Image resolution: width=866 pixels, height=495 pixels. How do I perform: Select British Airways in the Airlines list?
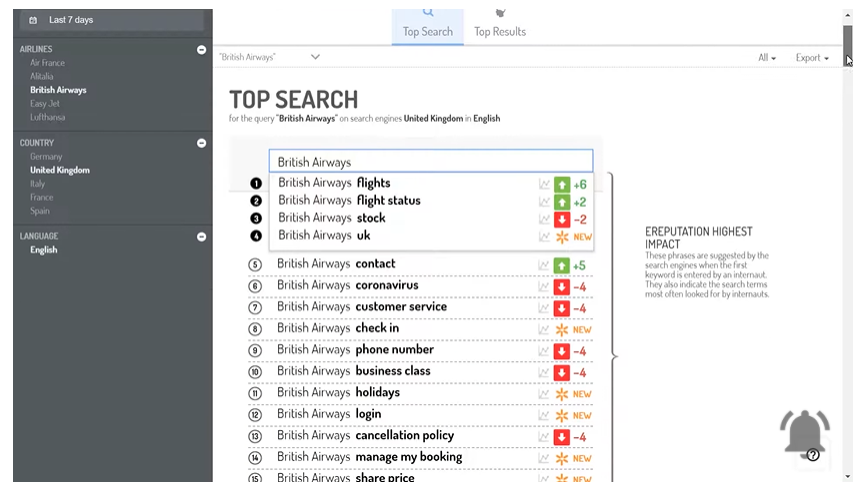tap(59, 90)
